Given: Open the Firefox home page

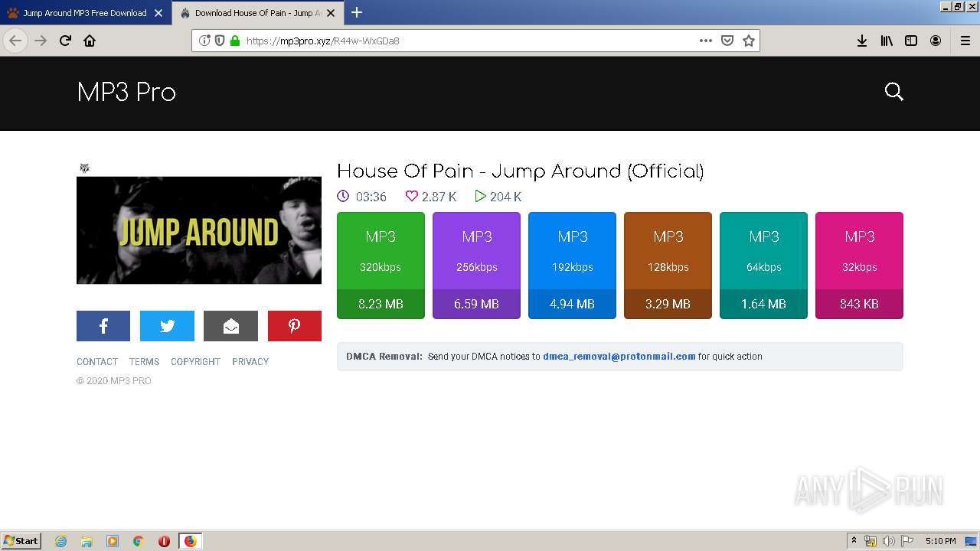Looking at the screenshot, I should click(90, 41).
